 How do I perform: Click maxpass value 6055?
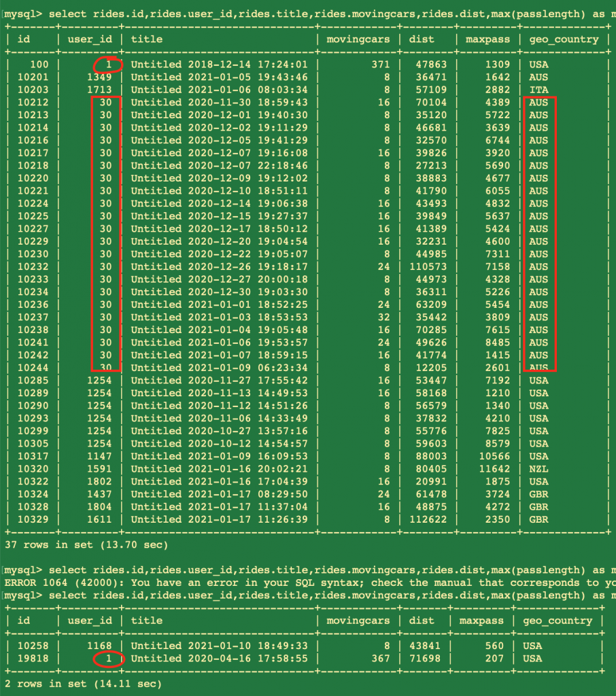coord(498,191)
